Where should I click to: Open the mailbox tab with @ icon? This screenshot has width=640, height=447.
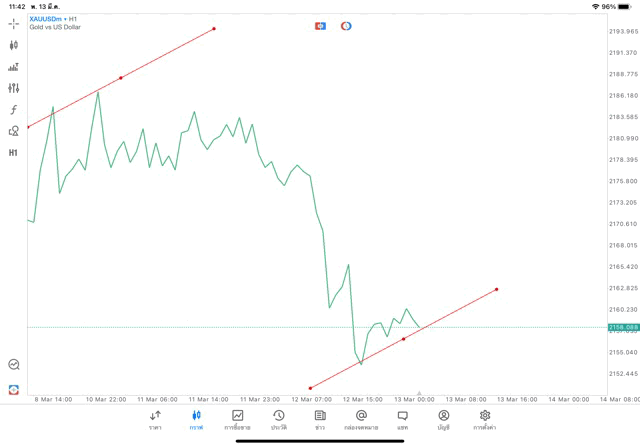[361, 420]
